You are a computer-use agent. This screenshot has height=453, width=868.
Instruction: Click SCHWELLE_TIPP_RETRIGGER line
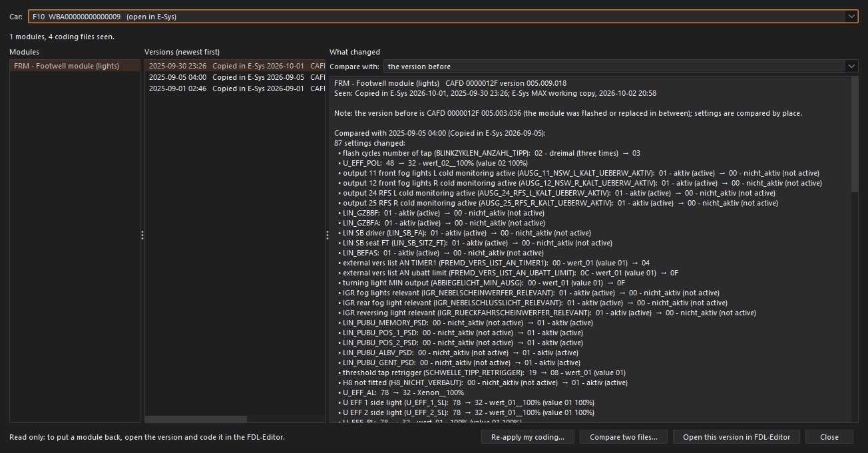click(481, 373)
